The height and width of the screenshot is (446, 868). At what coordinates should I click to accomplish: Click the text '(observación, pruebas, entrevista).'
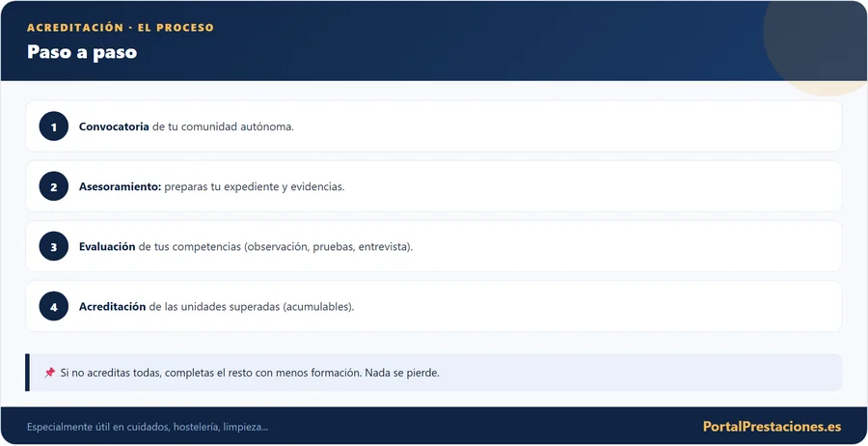[329, 246]
